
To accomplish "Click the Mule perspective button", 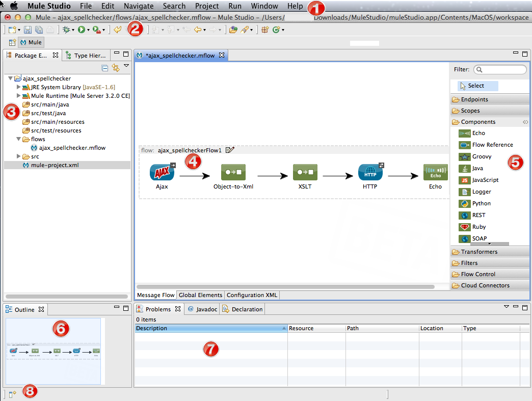I will pyautogui.click(x=31, y=42).
